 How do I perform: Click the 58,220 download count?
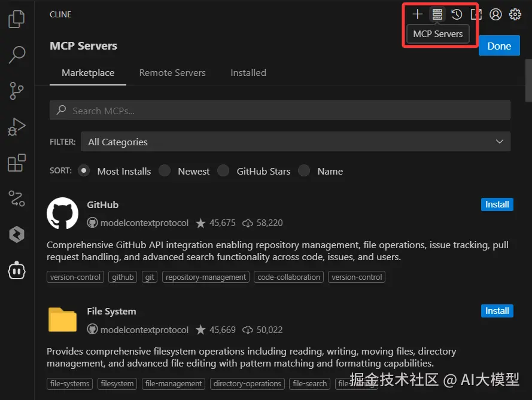click(x=269, y=223)
